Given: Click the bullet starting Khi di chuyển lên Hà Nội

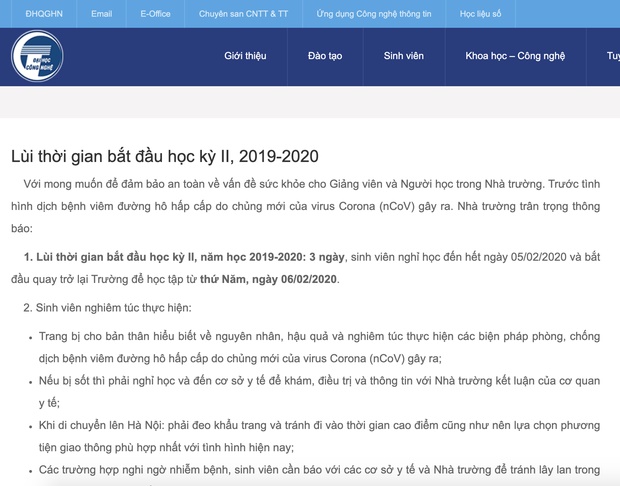Looking at the screenshot, I should tap(320, 434).
